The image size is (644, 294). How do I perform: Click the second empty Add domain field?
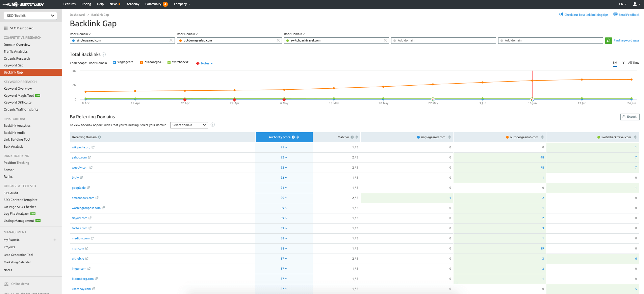point(550,40)
